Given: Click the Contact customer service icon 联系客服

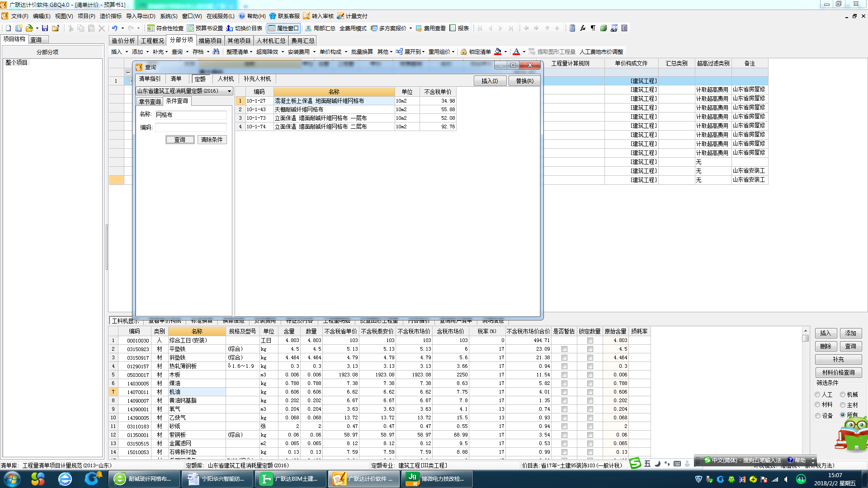Looking at the screenshot, I should (x=273, y=16).
